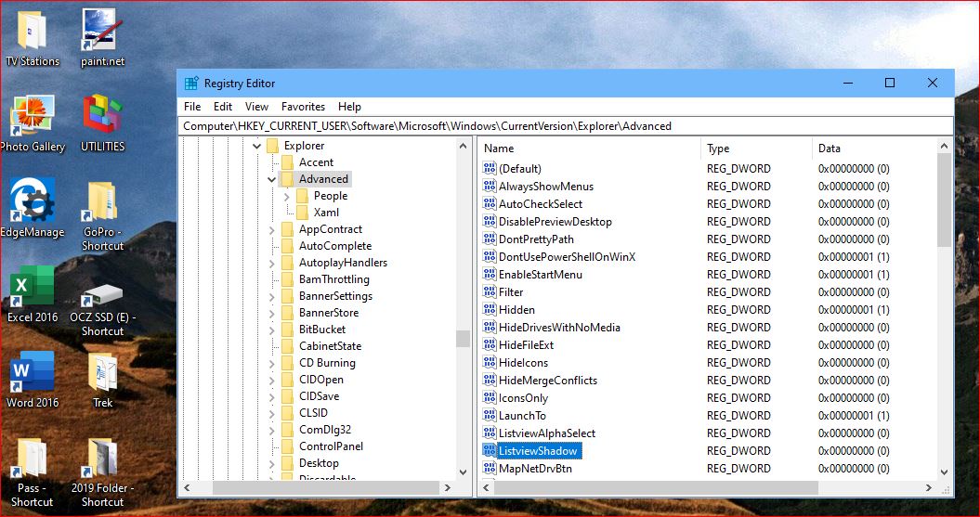Click the DWORD icon beside AlwaysShowMenus
The image size is (980, 517).
[x=489, y=186]
